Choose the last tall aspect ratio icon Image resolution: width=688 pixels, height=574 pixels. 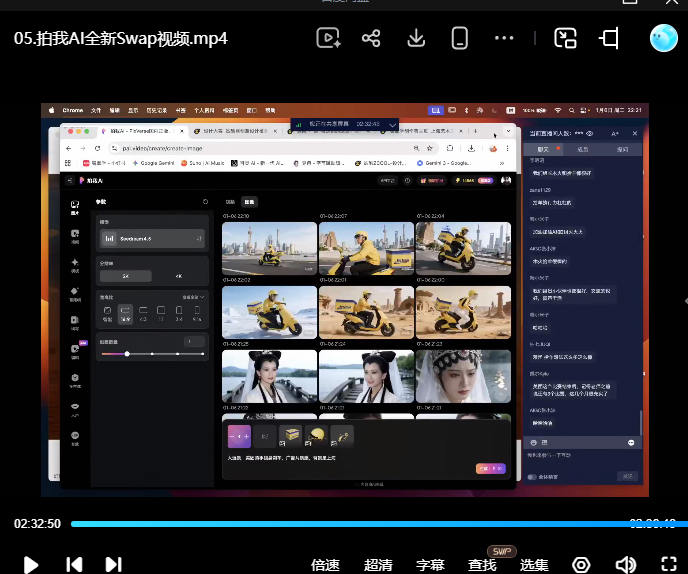click(197, 314)
